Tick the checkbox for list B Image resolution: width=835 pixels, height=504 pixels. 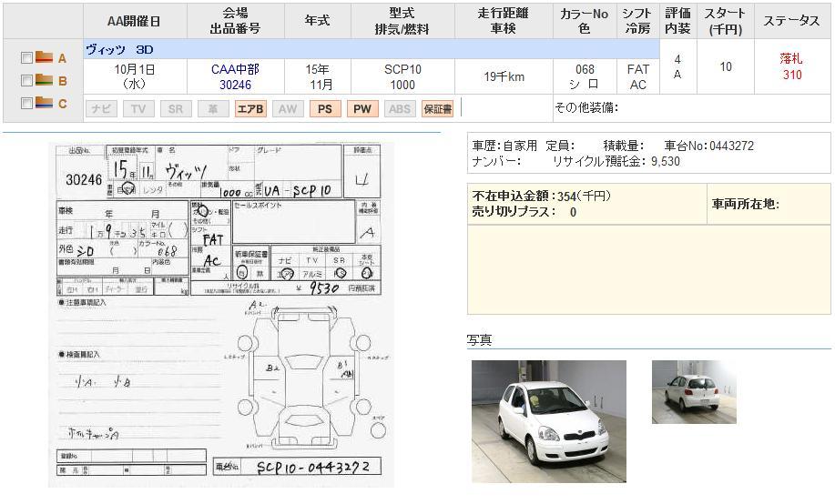tap(26, 80)
